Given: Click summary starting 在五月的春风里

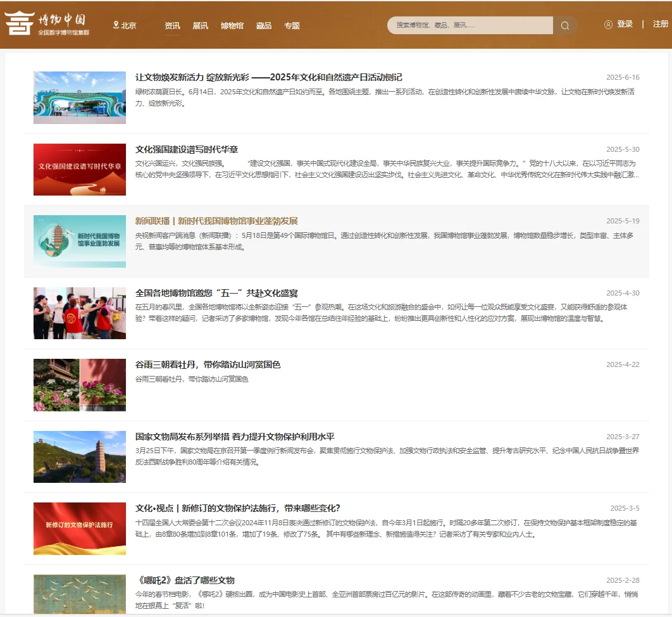Looking at the screenshot, I should coord(382,313).
